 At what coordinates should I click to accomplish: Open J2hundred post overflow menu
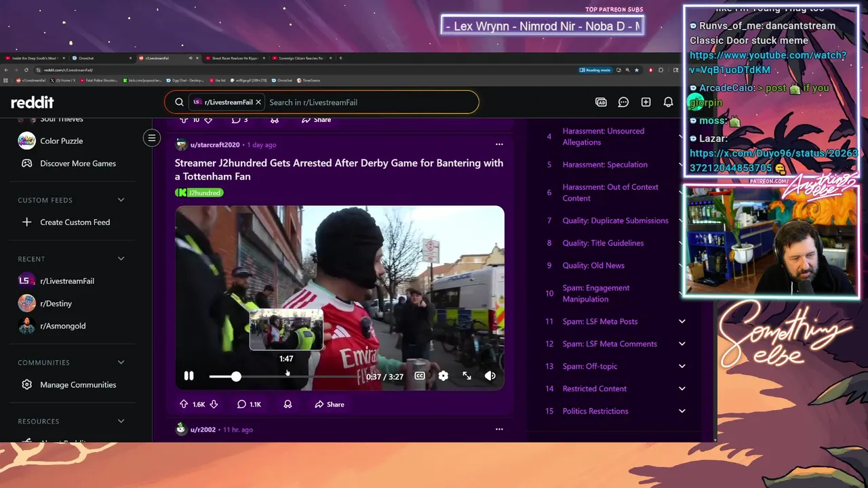pyautogui.click(x=499, y=144)
